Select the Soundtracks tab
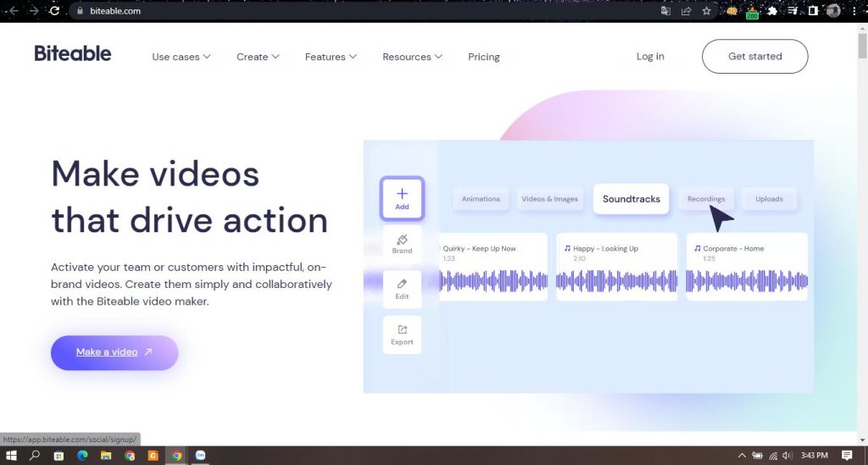868x465 pixels. point(631,199)
